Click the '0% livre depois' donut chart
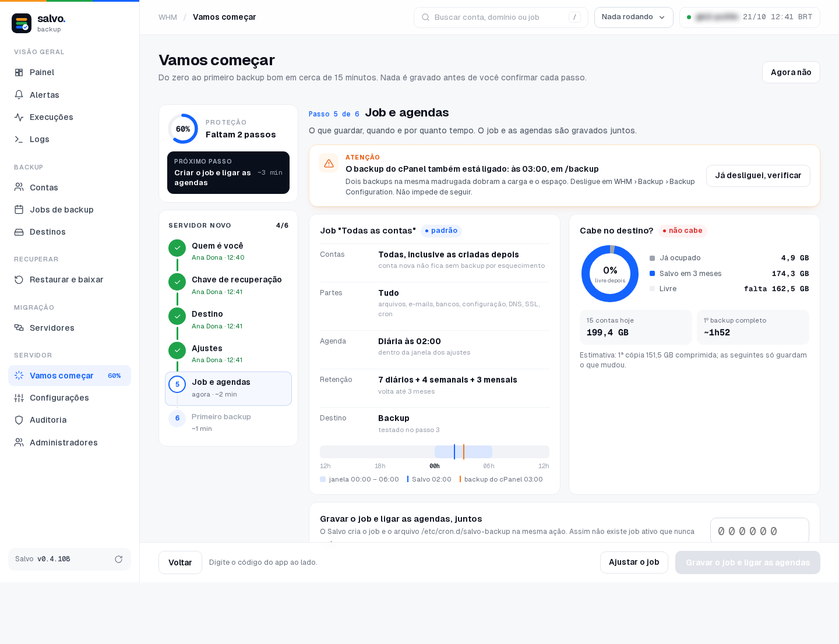Screen dimensions: 839x644 coord(610,274)
